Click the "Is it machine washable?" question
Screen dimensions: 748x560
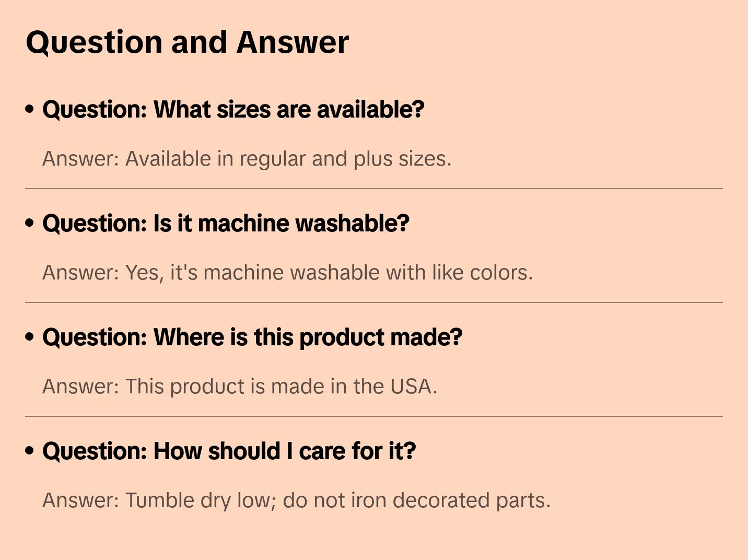(x=226, y=224)
